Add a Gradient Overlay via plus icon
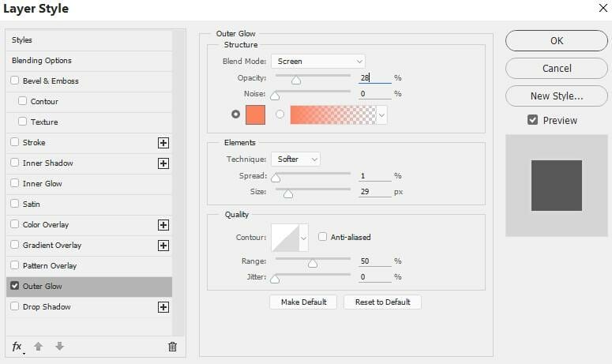Viewport: 612px width, 364px height. 163,246
